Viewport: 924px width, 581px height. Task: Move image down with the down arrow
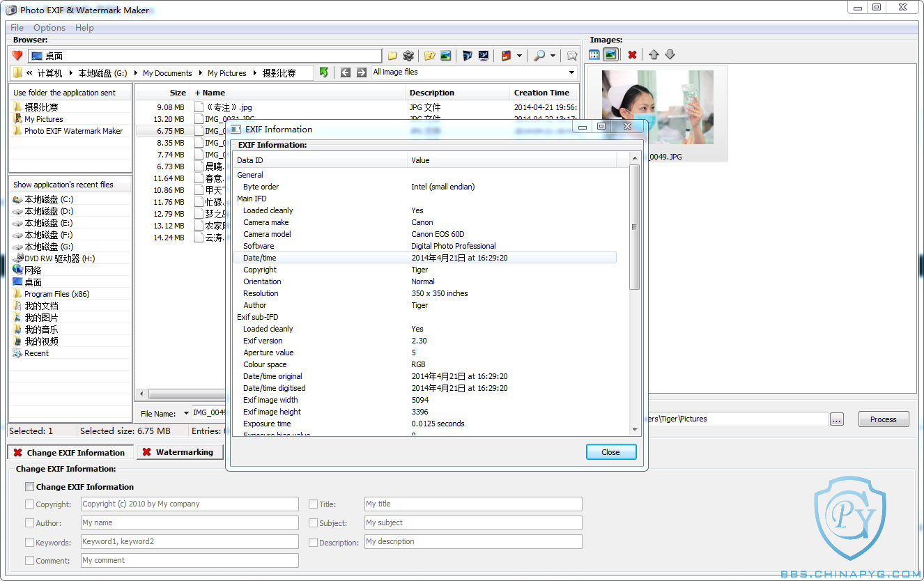(670, 54)
